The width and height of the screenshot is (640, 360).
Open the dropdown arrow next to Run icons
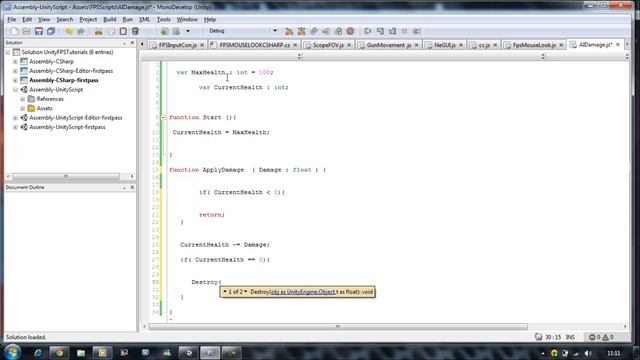tap(188, 31)
